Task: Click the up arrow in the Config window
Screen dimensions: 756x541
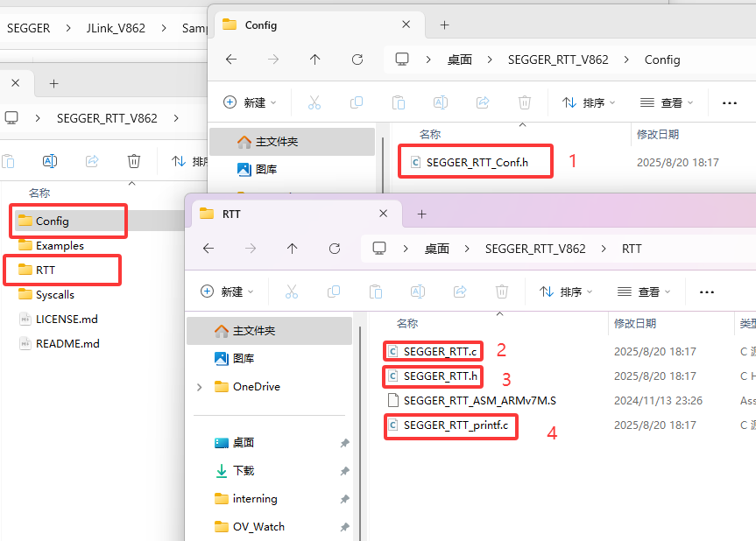Action: [315, 60]
